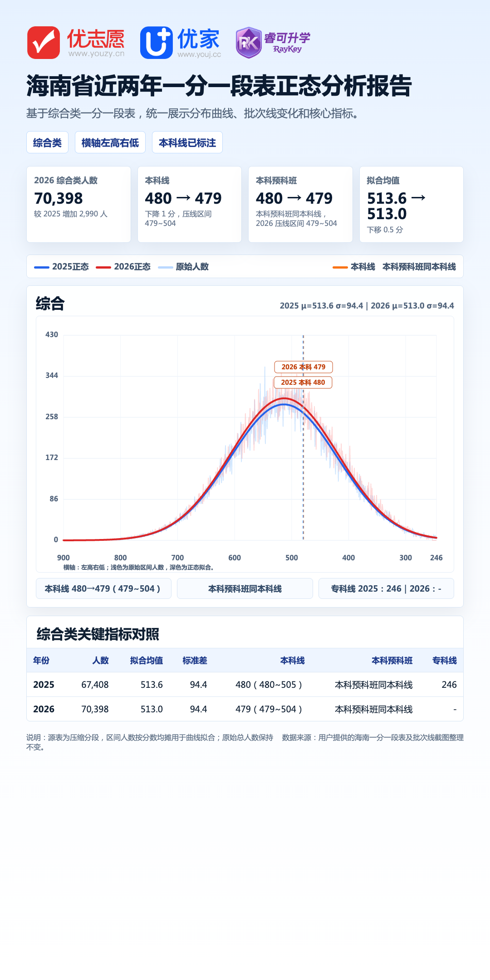
Task: Click the chart μ and σ statistics text
Action: pos(367,306)
